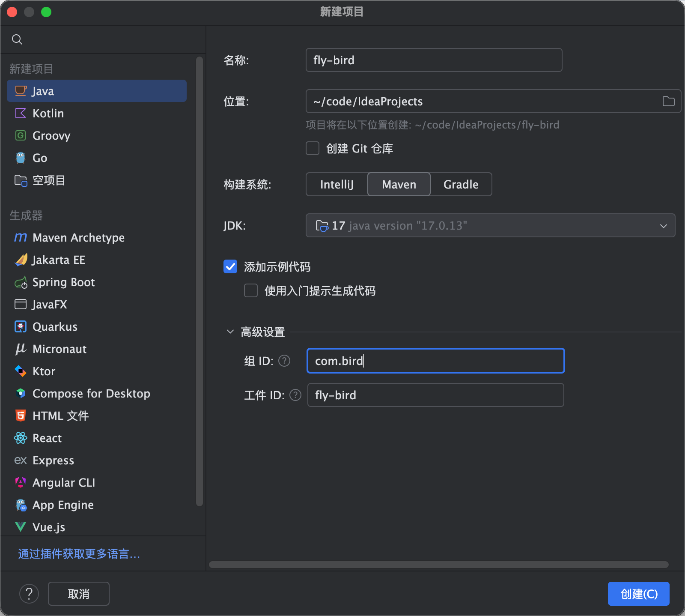
Task: Pick the Groovy icon
Action: [21, 135]
